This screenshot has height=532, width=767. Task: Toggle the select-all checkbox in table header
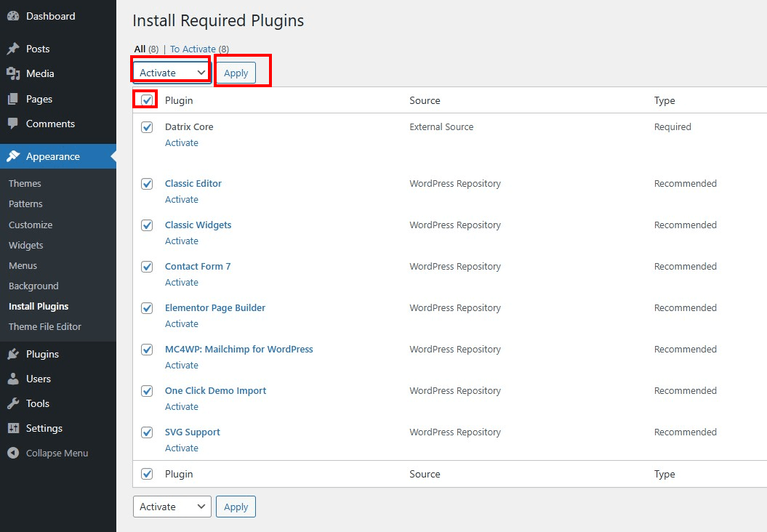(x=147, y=100)
